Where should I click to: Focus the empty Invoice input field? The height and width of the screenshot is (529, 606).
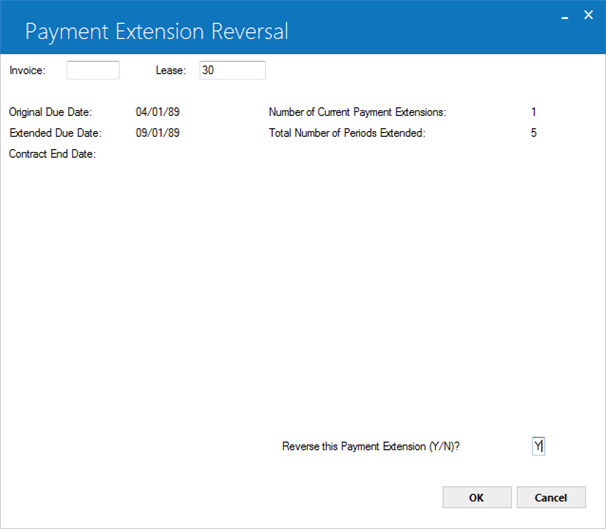93,70
